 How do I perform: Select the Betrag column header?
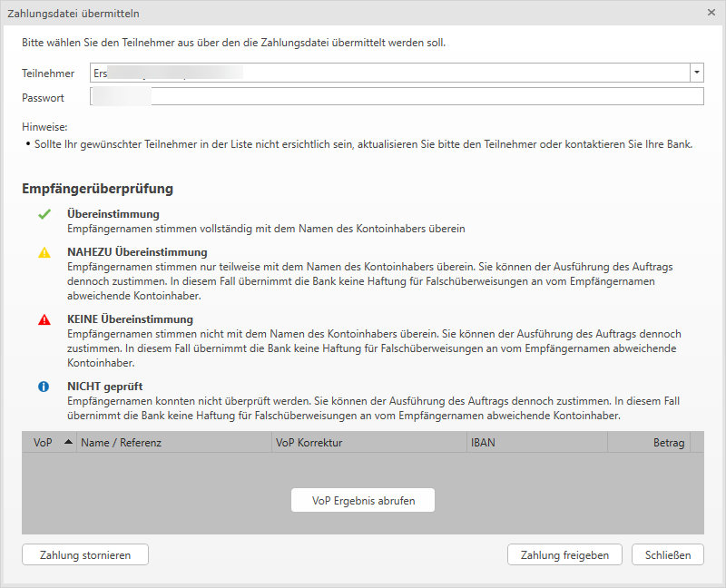click(670, 442)
